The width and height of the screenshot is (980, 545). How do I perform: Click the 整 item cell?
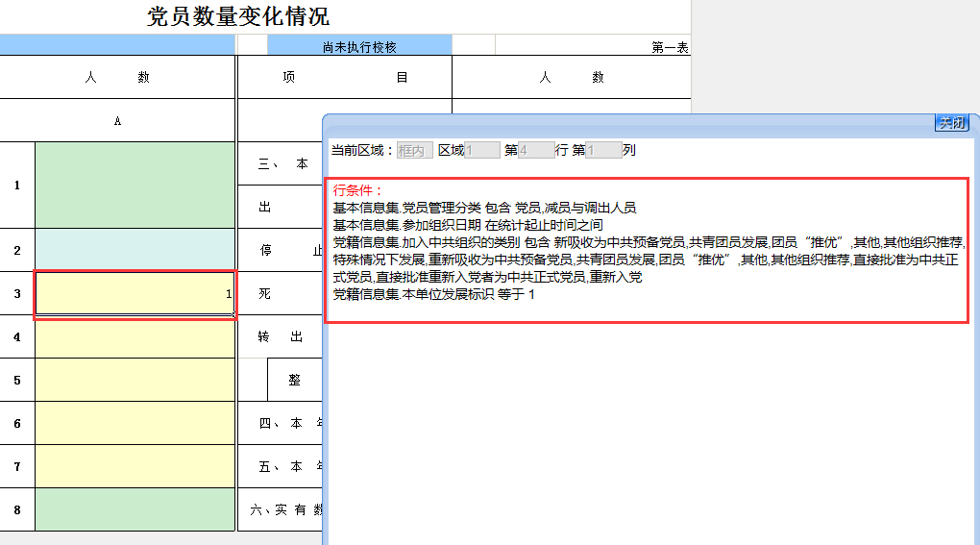point(294,380)
